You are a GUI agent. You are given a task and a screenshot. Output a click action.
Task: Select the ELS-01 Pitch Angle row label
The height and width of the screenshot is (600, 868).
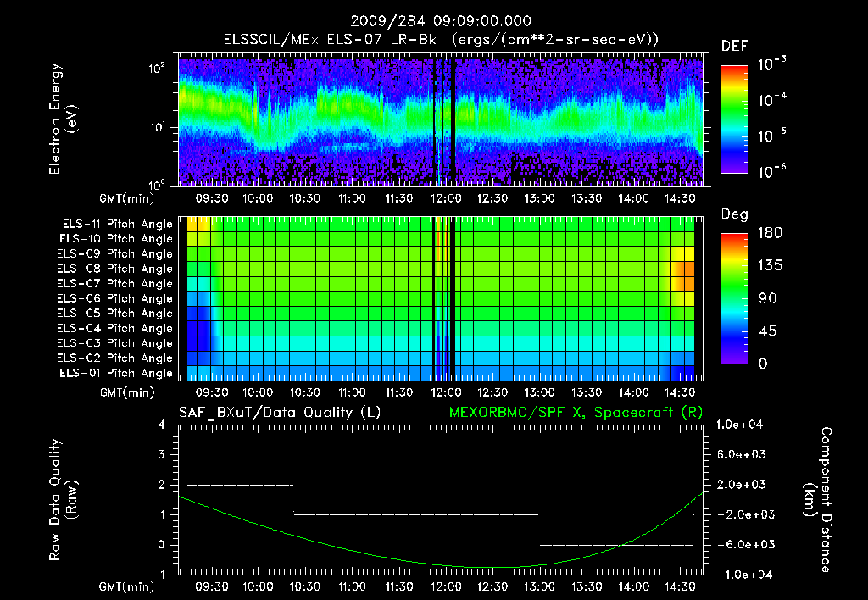(115, 373)
